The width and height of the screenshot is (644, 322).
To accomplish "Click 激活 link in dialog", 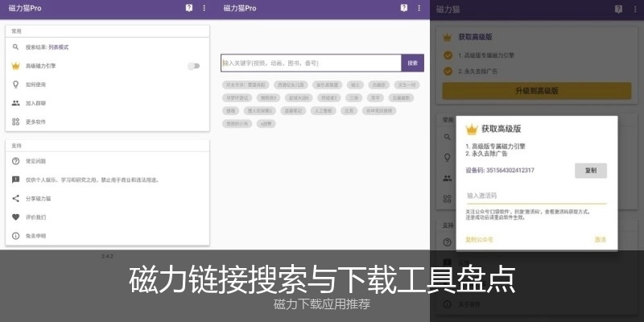I will tap(600, 239).
